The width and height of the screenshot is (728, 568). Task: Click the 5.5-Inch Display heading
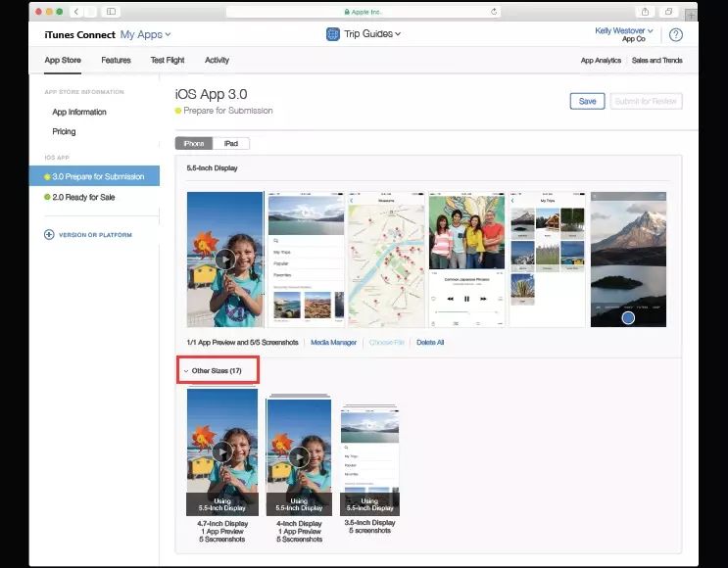pyautogui.click(x=212, y=168)
